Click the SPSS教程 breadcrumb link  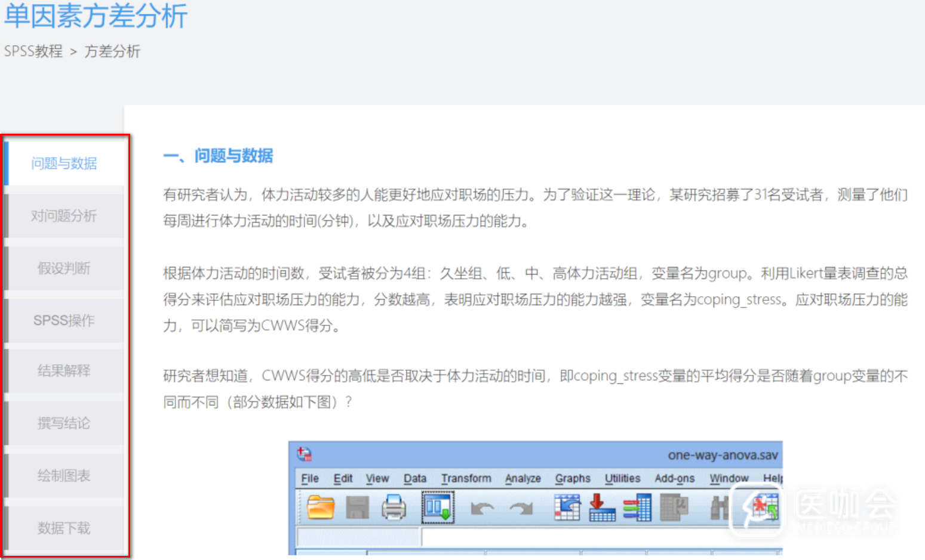click(x=33, y=51)
